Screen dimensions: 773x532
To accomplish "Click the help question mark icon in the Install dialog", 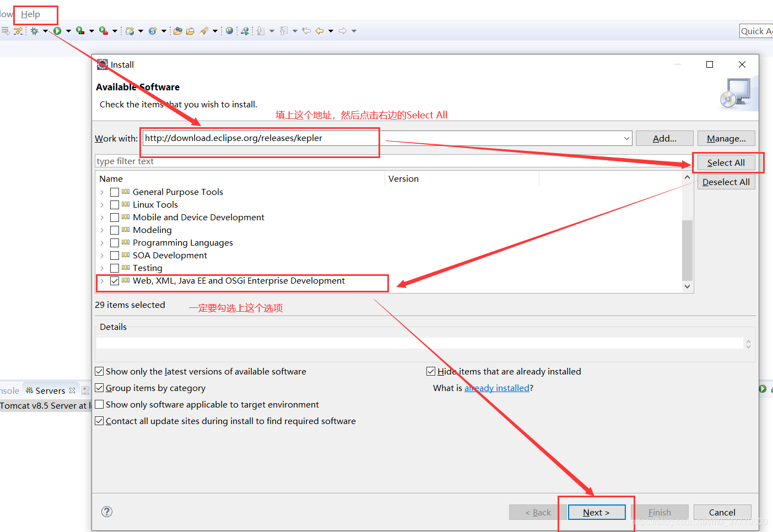I will (x=107, y=512).
